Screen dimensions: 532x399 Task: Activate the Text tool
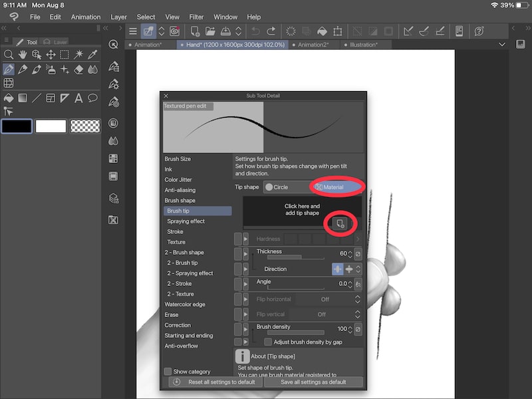pos(78,98)
